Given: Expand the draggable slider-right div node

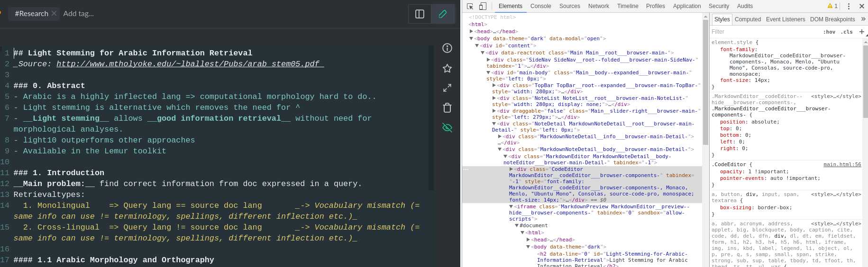Looking at the screenshot, I should click(x=494, y=111).
